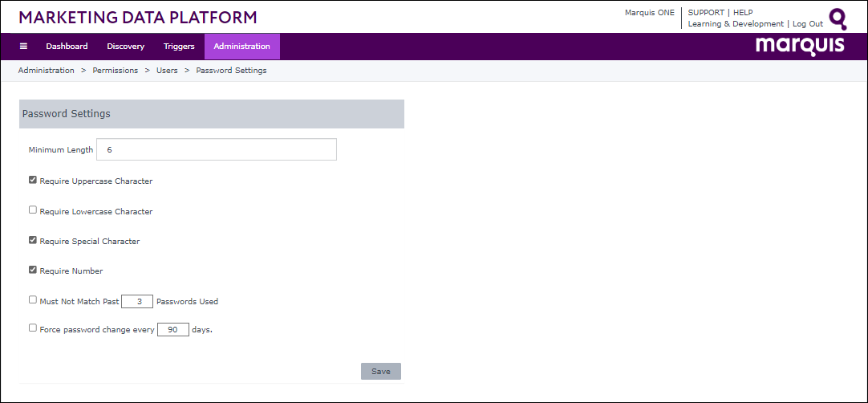This screenshot has height=403, width=868.
Task: Enable Require Lowercase Character checkbox
Action: pos(33,210)
